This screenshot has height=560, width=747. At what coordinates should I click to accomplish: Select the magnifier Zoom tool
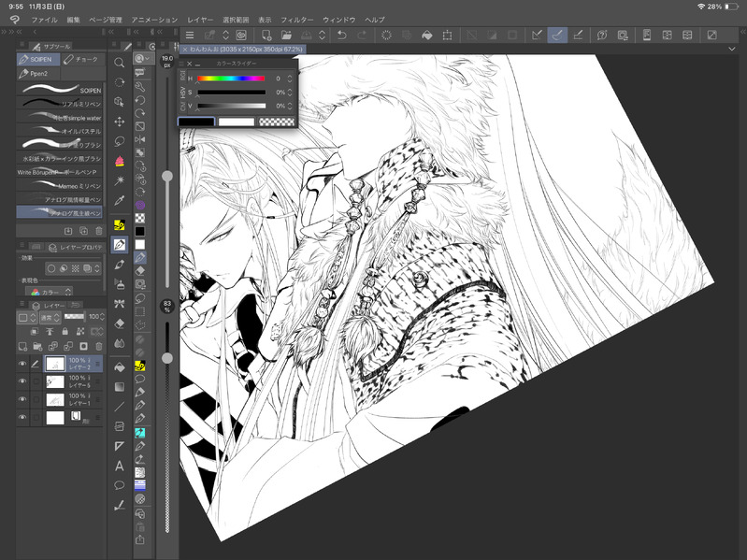coord(120,63)
